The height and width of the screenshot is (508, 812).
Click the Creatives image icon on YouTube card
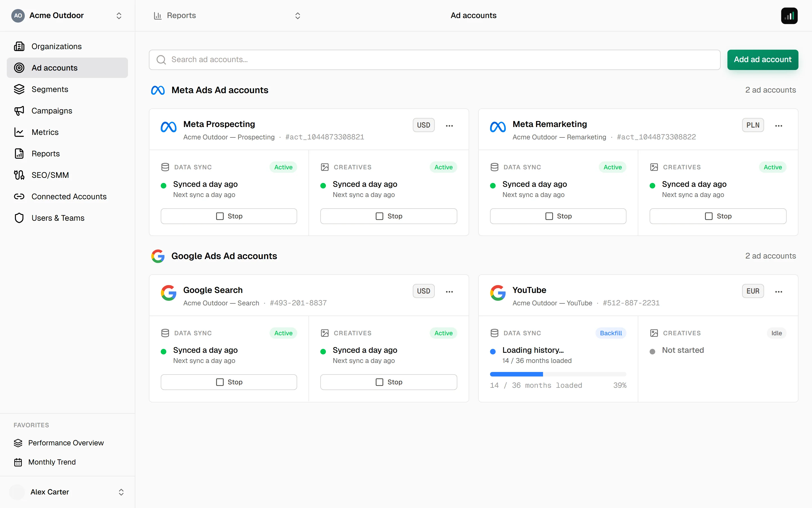pos(654,333)
